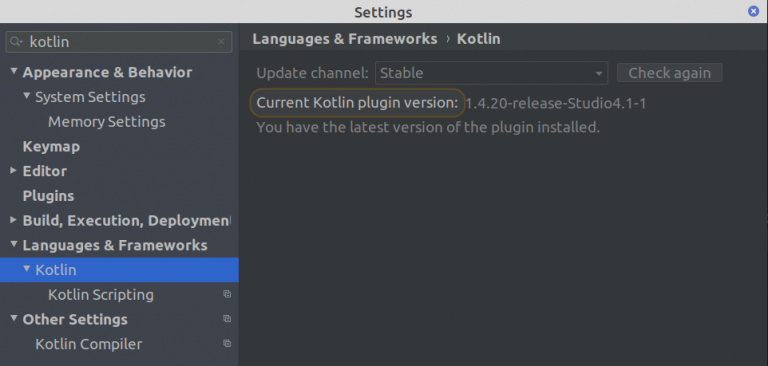Collapse the Appearance & Behavior section
768x366 pixels.
tap(14, 72)
